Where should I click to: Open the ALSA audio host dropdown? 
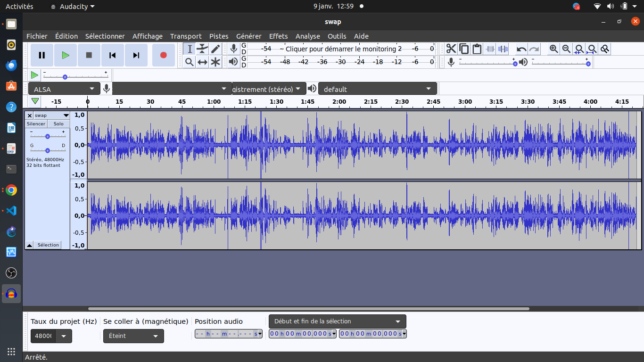[x=65, y=89]
